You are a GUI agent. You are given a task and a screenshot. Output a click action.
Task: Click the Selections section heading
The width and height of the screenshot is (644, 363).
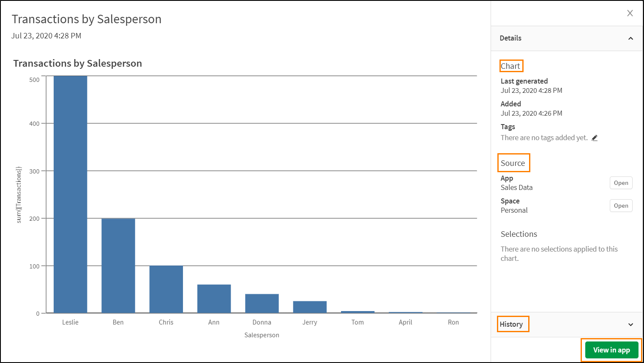518,234
